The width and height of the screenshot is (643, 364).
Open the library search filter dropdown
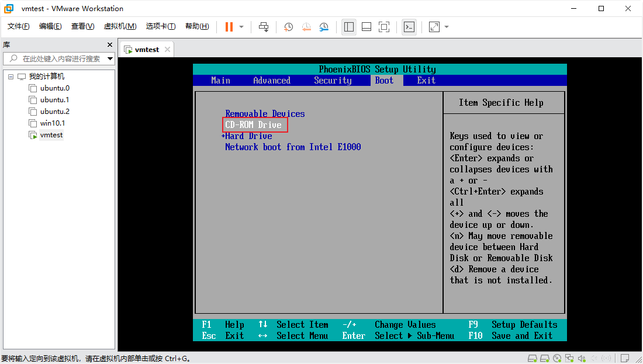click(x=110, y=58)
